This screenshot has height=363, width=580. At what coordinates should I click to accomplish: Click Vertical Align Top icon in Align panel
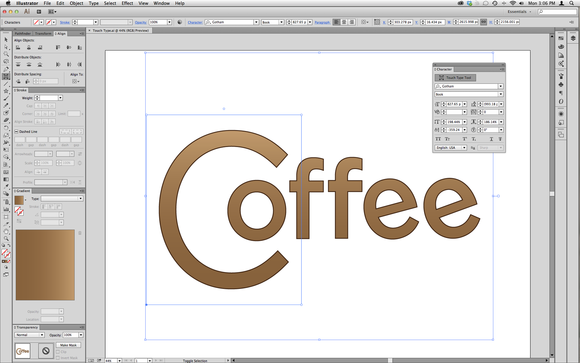click(58, 47)
